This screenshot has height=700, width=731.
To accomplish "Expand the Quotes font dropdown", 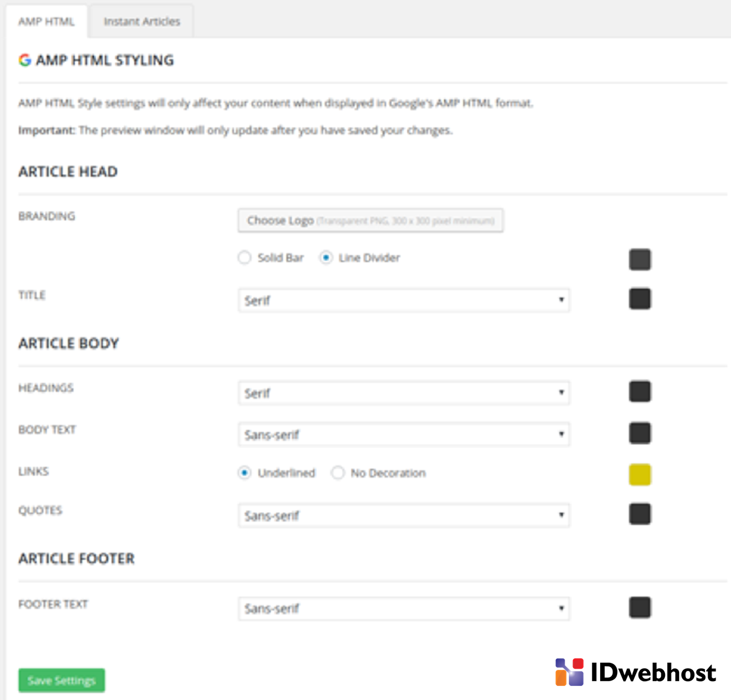I will click(x=404, y=515).
